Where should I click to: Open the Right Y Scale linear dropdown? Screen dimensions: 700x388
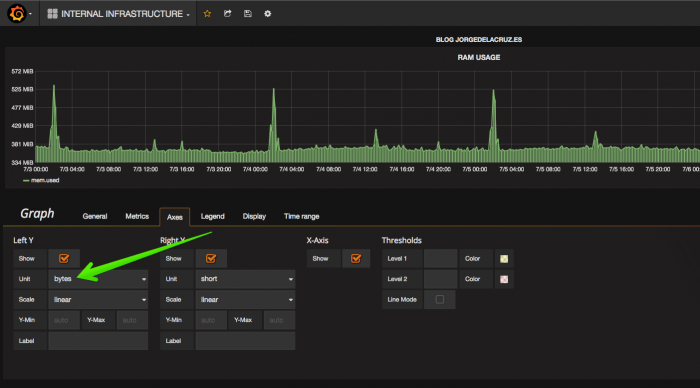(245, 300)
